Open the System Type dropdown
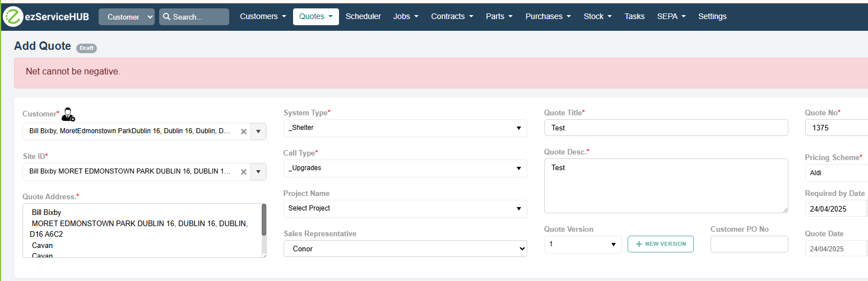The image size is (868, 281). [x=405, y=128]
